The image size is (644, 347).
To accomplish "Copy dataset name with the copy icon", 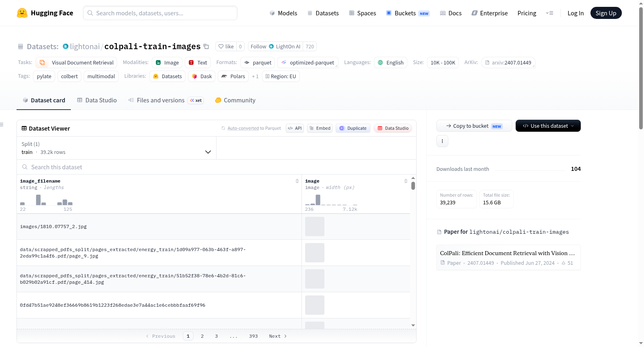I will point(206,46).
